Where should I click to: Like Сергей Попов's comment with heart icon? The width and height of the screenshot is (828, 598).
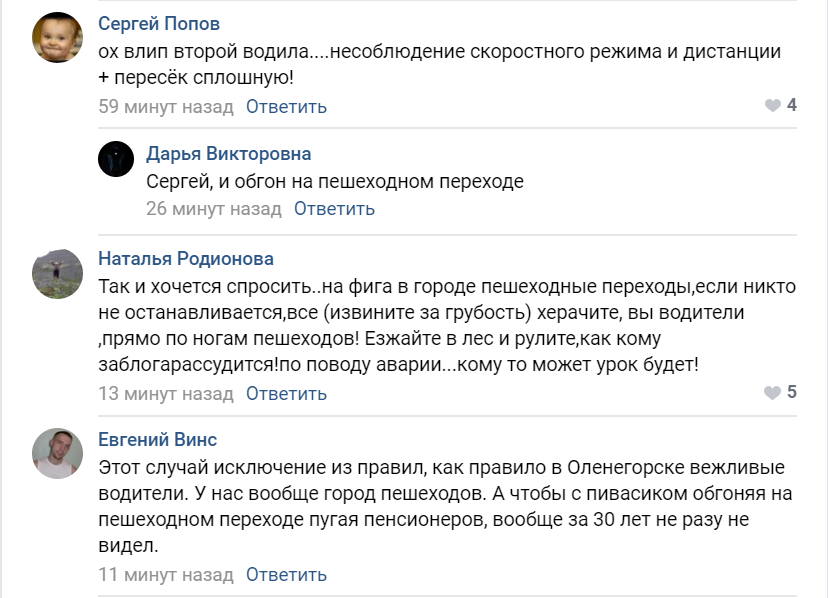coord(773,106)
